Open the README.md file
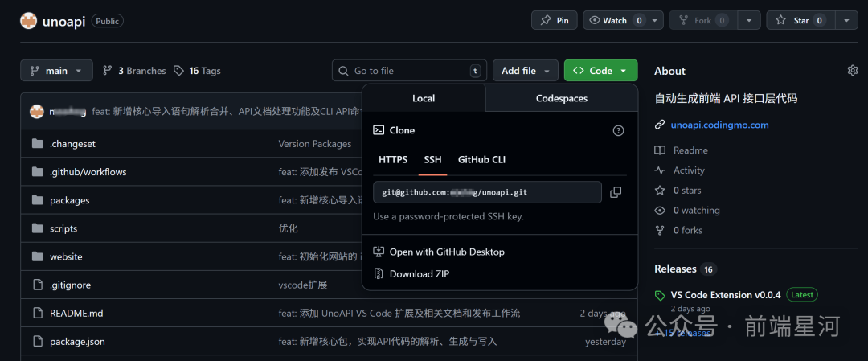 point(76,314)
